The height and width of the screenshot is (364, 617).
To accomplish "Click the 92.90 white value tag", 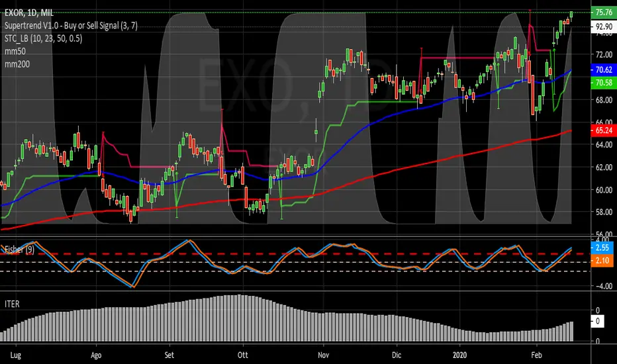I will 604,26.
